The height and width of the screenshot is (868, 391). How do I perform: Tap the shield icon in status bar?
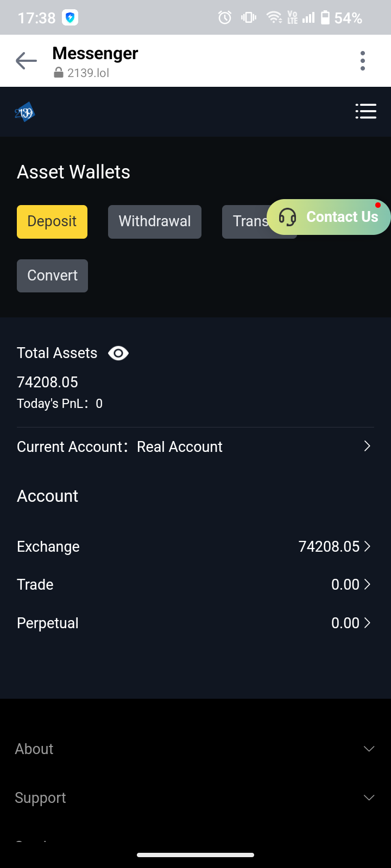point(70,18)
